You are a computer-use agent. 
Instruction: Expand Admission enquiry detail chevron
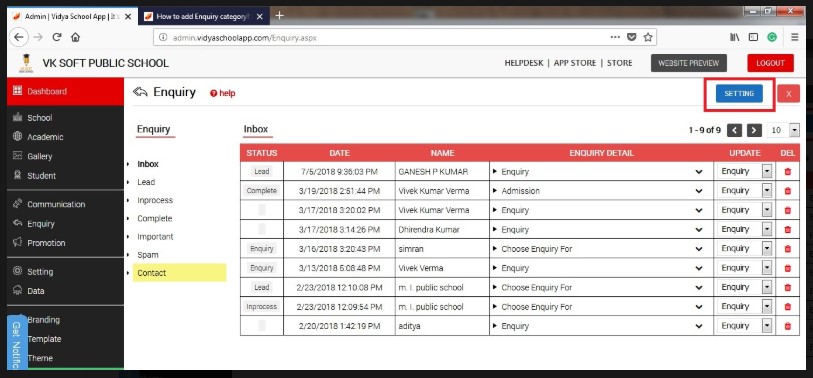pyautogui.click(x=699, y=191)
